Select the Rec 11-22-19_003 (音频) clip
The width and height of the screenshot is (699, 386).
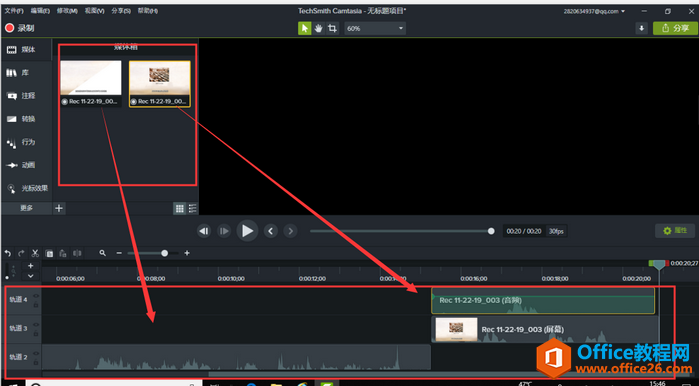(x=543, y=300)
